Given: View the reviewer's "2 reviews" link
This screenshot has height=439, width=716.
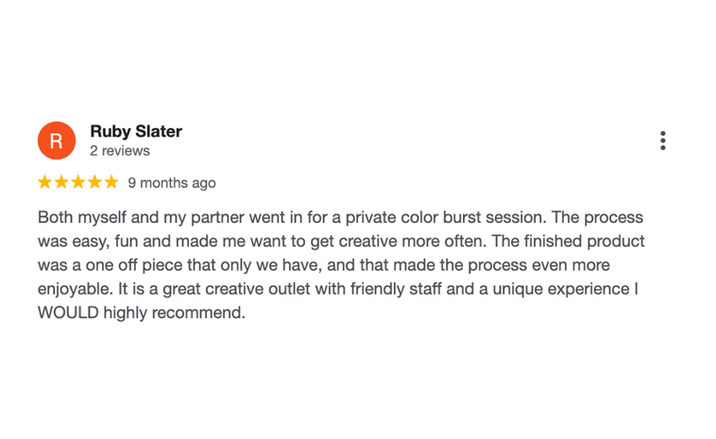Looking at the screenshot, I should pyautogui.click(x=120, y=151).
